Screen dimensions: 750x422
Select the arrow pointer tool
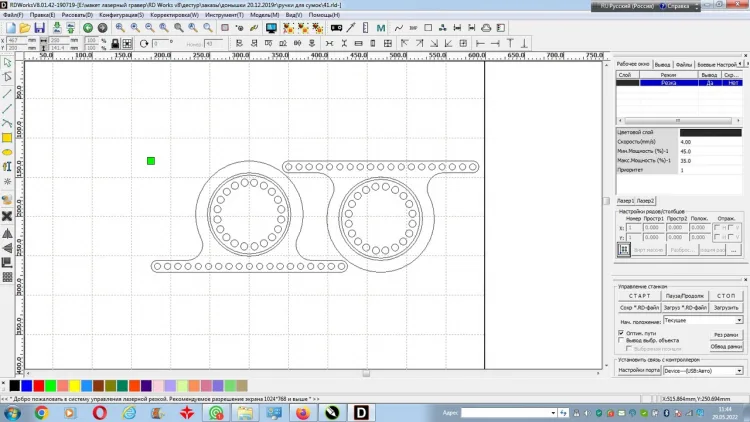[x=7, y=63]
